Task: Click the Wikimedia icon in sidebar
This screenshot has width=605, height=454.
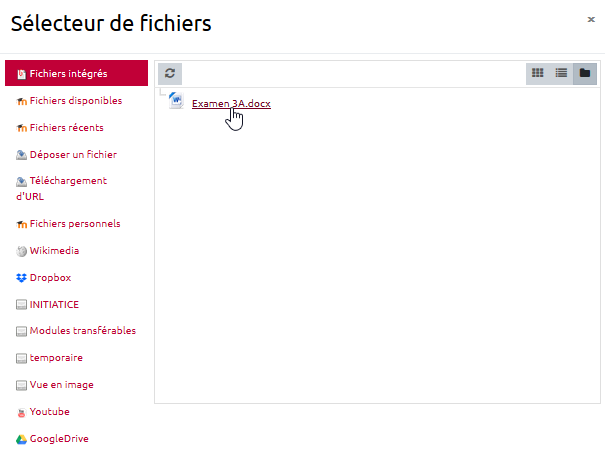Action: point(21,251)
